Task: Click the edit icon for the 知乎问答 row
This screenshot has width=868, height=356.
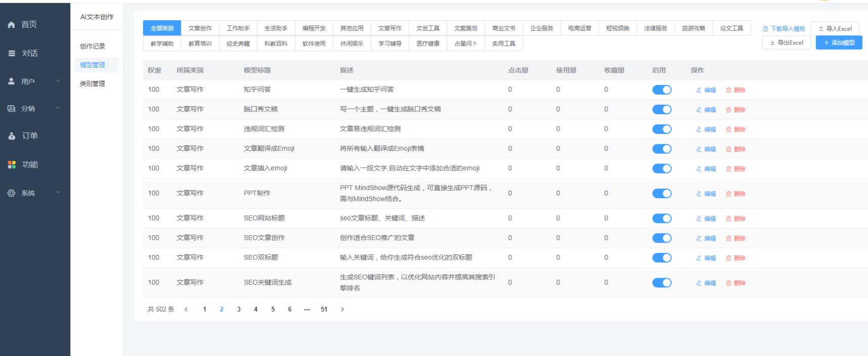Action: point(699,90)
